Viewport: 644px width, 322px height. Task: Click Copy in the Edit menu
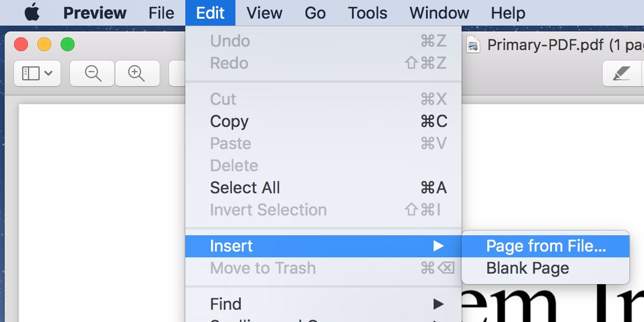pyautogui.click(x=230, y=122)
